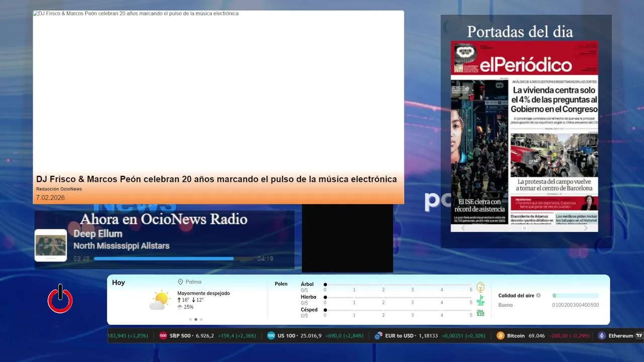Viewport: 644px width, 362px height.
Task: Click the artist North Mississippi Allstars
Action: 121,246
